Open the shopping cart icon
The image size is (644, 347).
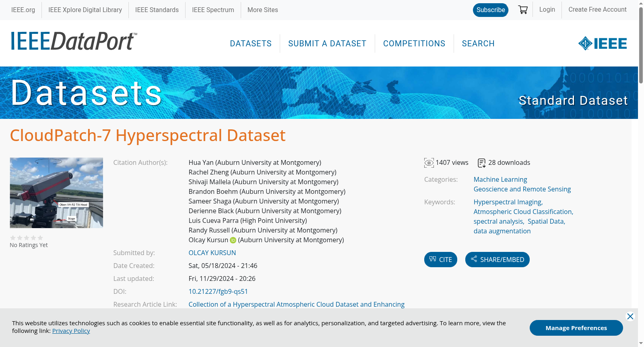point(523,10)
